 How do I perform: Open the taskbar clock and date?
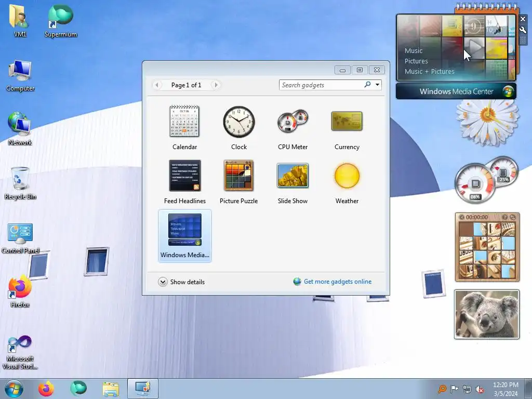506,389
